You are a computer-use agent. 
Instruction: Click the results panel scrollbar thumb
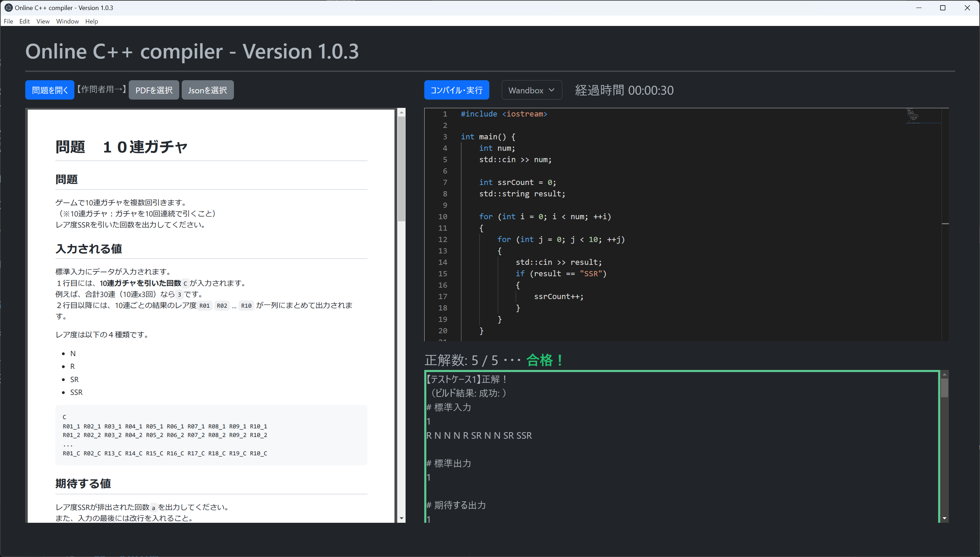pos(944,388)
